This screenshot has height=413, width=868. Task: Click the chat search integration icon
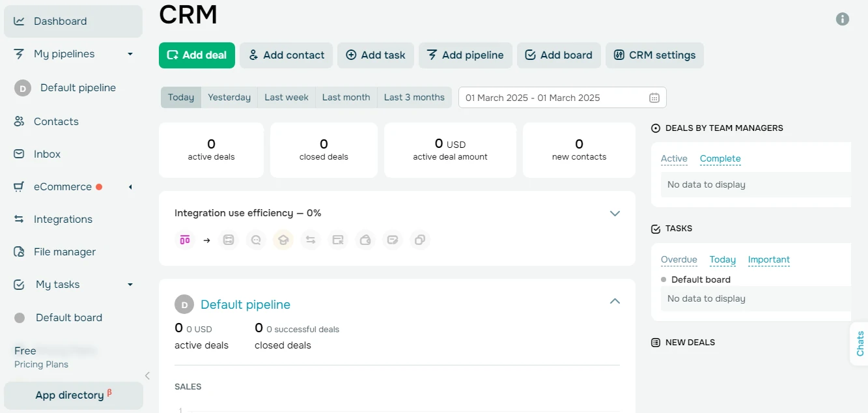tap(256, 240)
